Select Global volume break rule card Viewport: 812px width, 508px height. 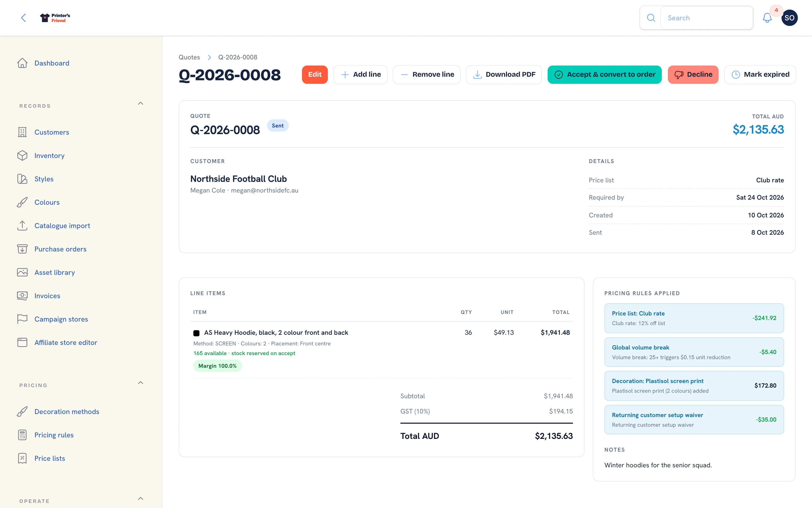[x=694, y=352]
